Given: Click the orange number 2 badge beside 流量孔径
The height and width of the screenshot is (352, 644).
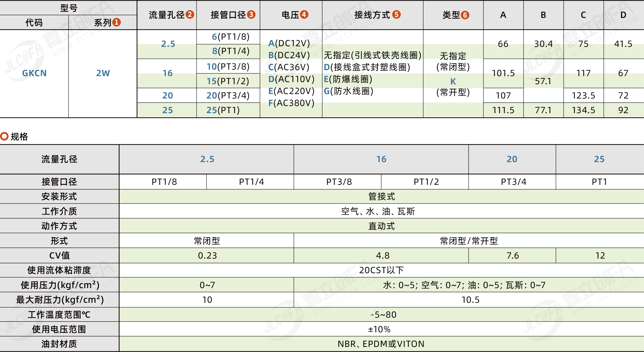Looking at the screenshot, I should coord(189,14).
